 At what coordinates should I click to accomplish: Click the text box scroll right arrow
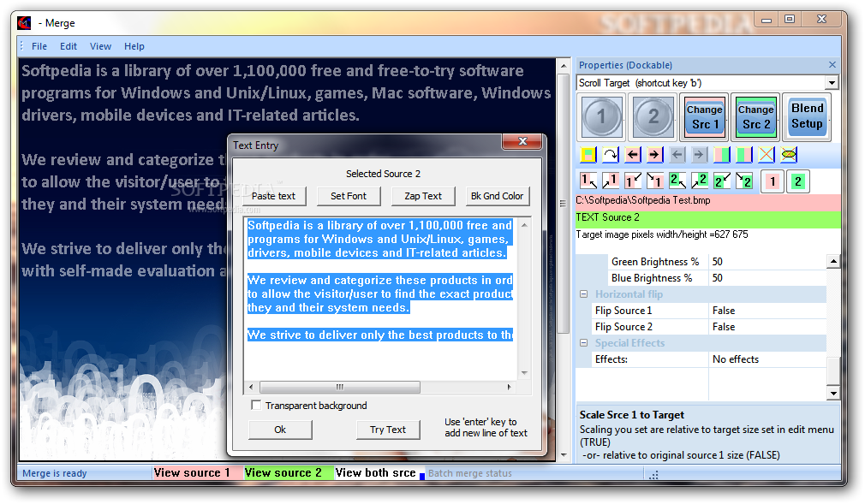coord(510,387)
